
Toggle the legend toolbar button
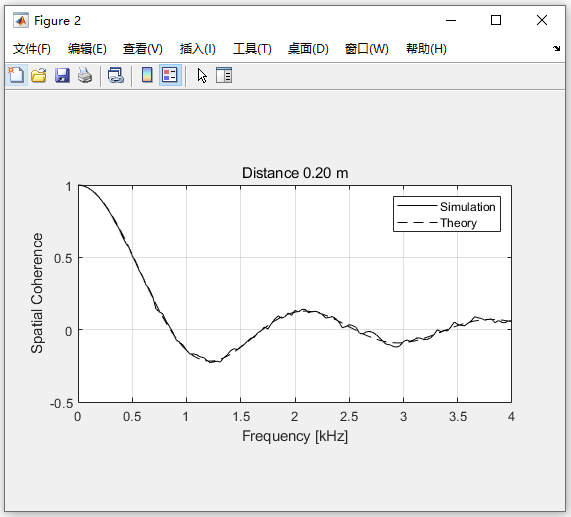pyautogui.click(x=170, y=75)
